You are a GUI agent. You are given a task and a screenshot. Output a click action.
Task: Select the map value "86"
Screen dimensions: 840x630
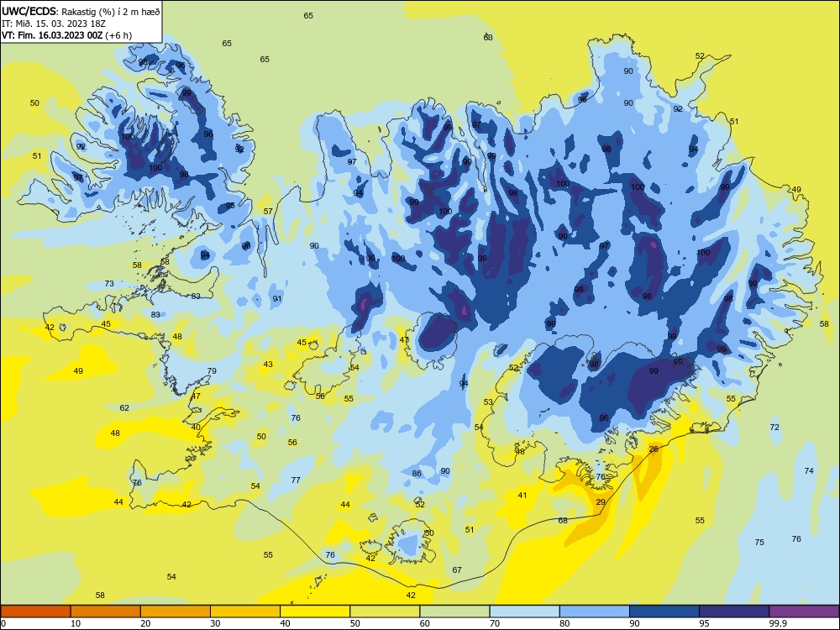click(417, 473)
